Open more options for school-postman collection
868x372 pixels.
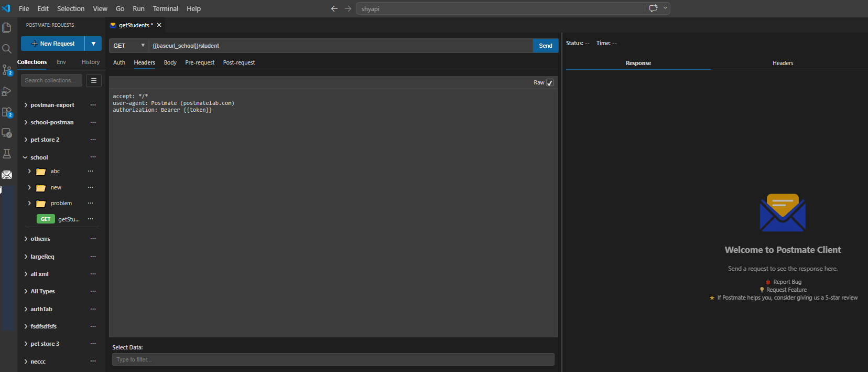point(93,122)
